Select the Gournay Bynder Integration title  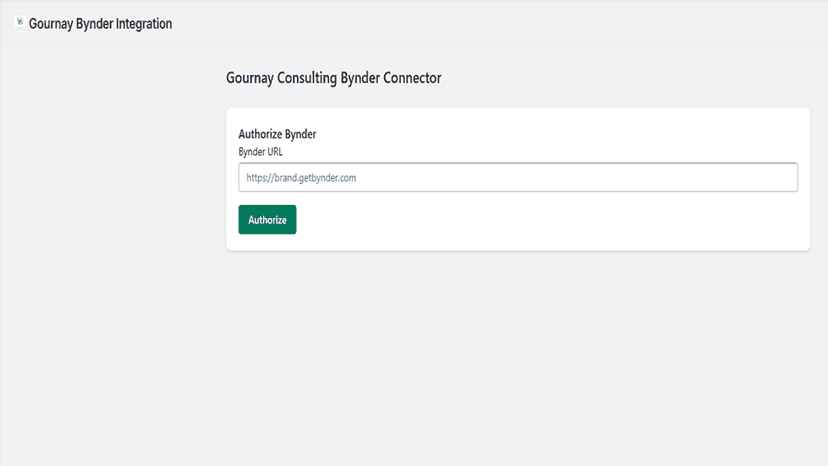coord(100,24)
